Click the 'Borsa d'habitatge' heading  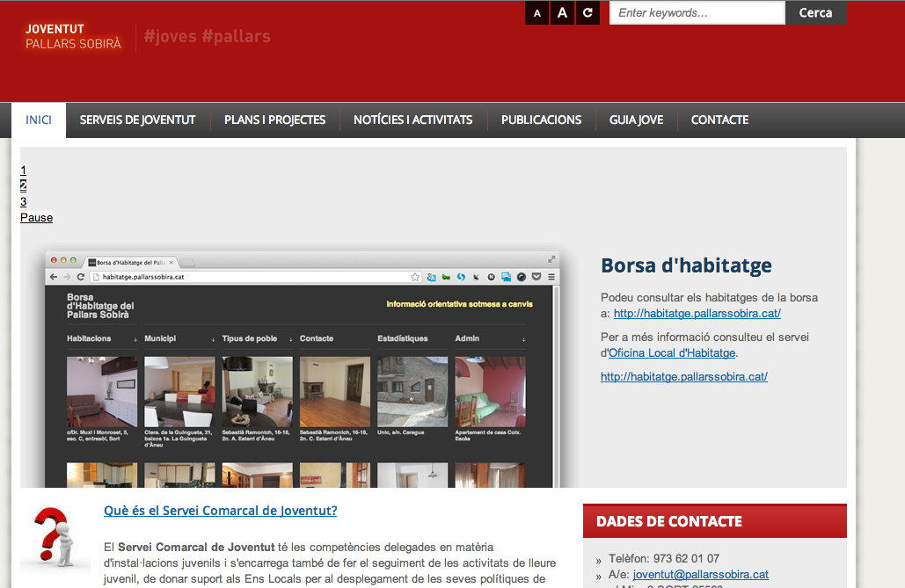[686, 265]
